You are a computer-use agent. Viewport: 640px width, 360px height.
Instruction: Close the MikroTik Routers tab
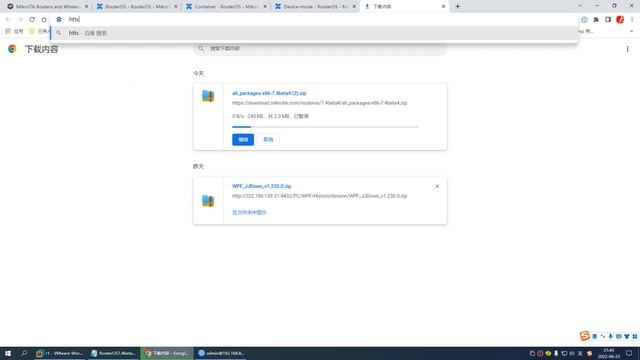[x=86, y=7]
